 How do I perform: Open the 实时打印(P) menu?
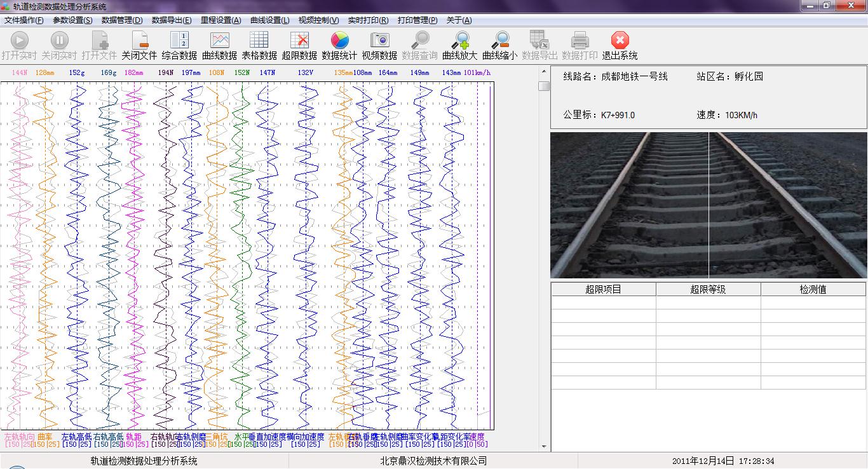point(368,20)
